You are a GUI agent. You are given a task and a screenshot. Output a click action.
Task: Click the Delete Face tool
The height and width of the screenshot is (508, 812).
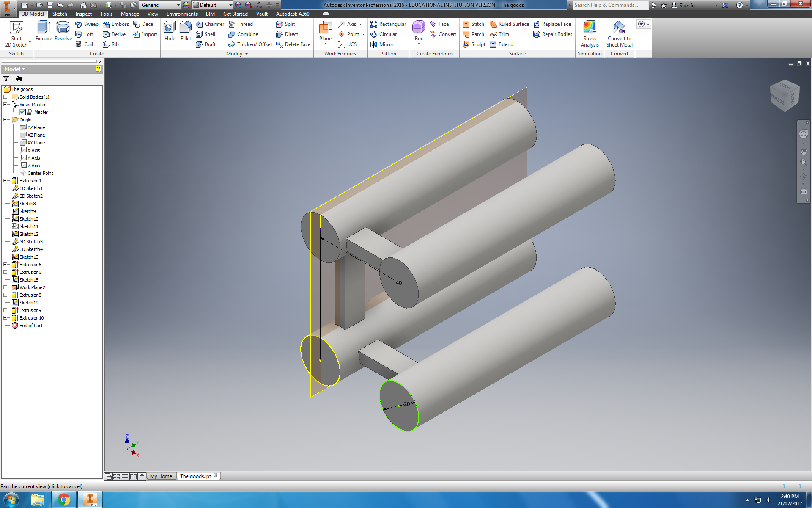pyautogui.click(x=293, y=44)
